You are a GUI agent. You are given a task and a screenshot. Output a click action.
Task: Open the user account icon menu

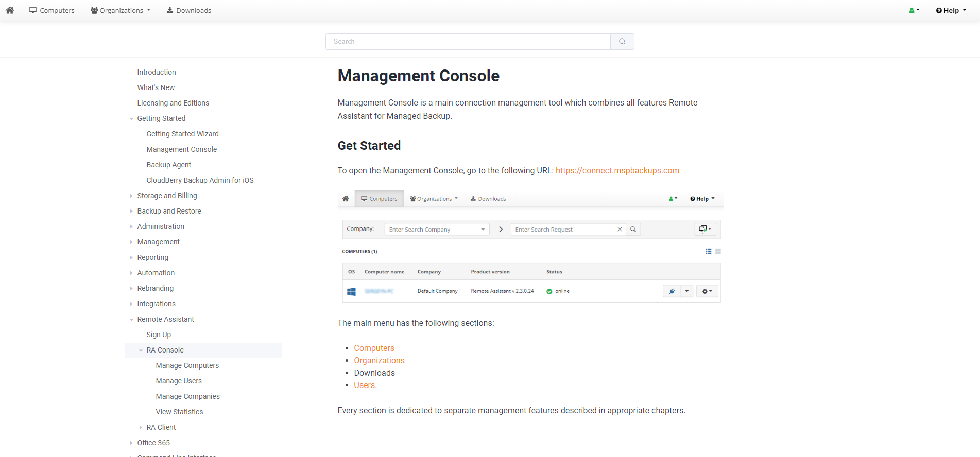point(915,10)
